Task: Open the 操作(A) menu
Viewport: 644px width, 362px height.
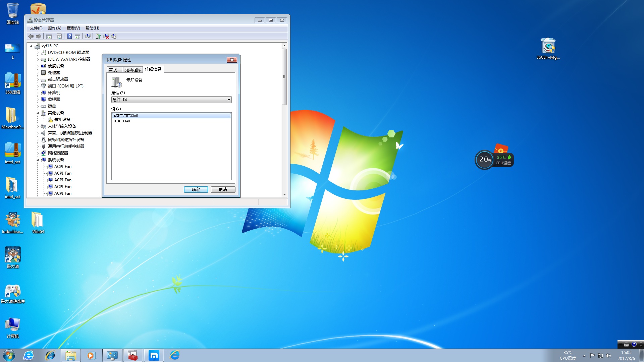Action: pyautogui.click(x=54, y=28)
